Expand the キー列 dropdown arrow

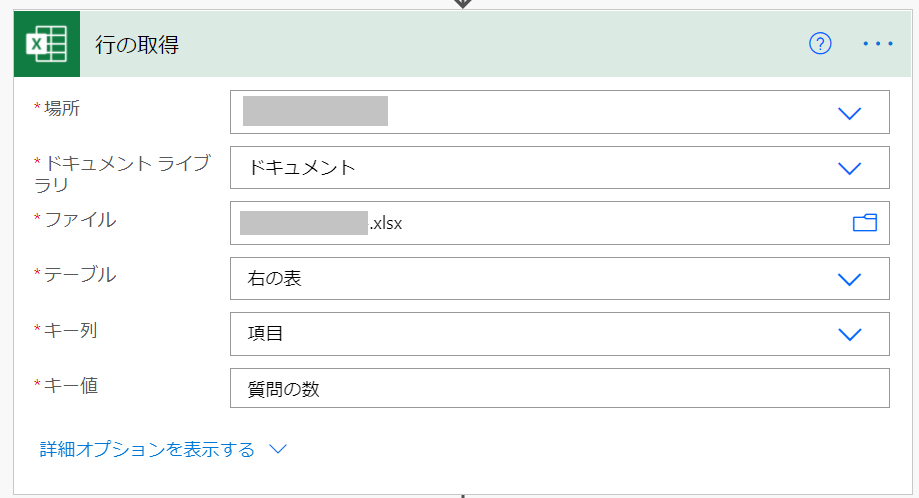tap(849, 335)
